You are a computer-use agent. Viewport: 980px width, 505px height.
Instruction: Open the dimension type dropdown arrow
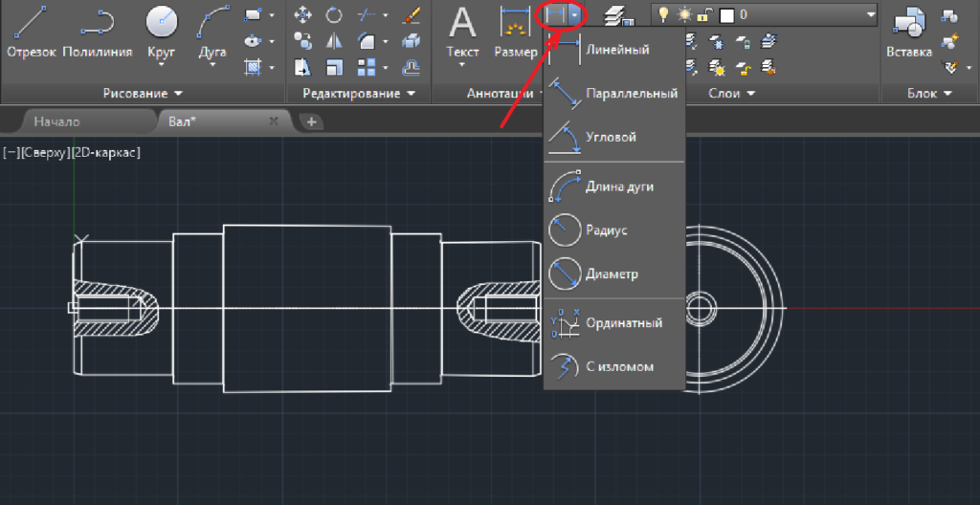click(x=574, y=15)
